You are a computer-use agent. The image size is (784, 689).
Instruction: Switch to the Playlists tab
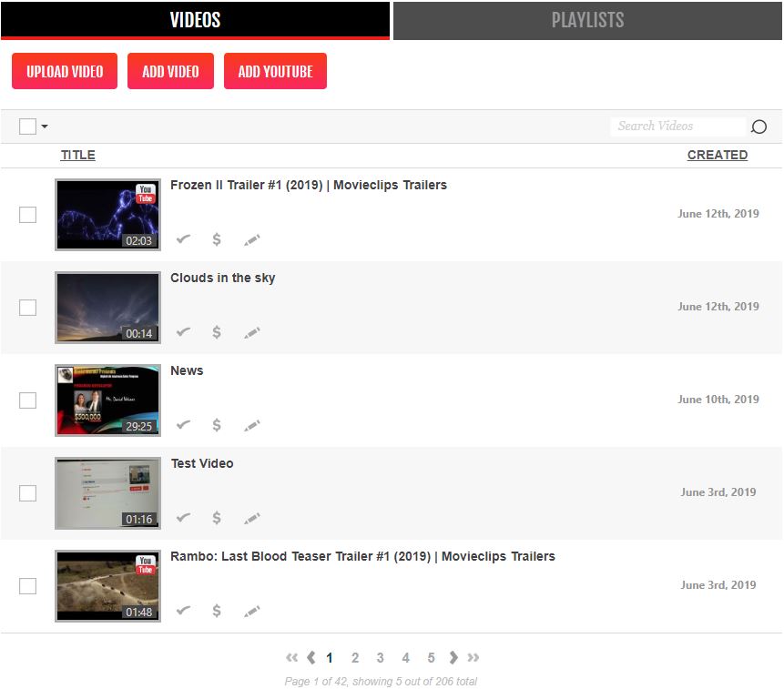pyautogui.click(x=587, y=20)
